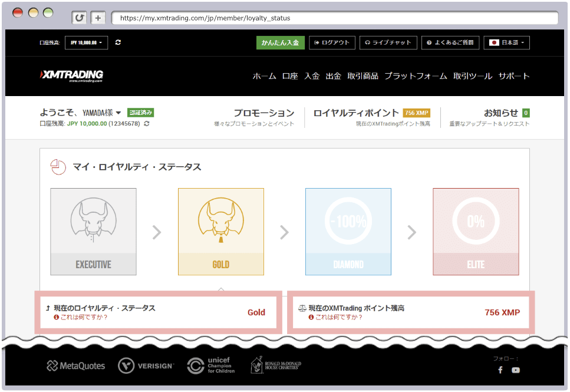Click the unicef Champion for Children logo
This screenshot has width=570, height=392.
coord(211,365)
